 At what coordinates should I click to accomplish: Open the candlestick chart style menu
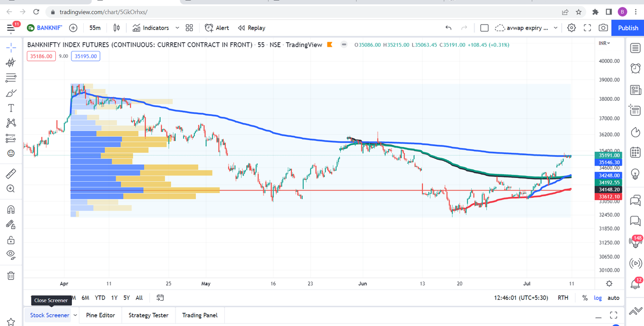(x=116, y=28)
